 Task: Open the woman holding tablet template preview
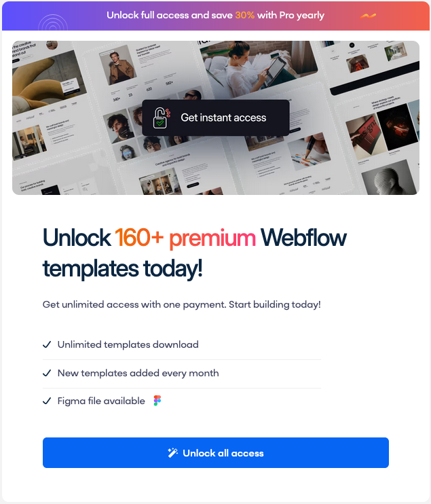click(259, 69)
